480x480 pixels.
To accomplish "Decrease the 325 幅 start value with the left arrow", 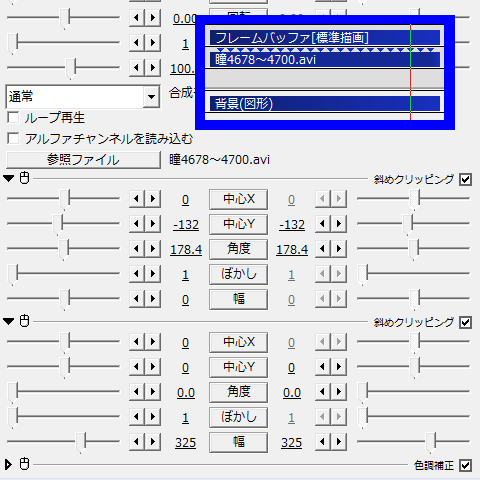I will (136, 442).
